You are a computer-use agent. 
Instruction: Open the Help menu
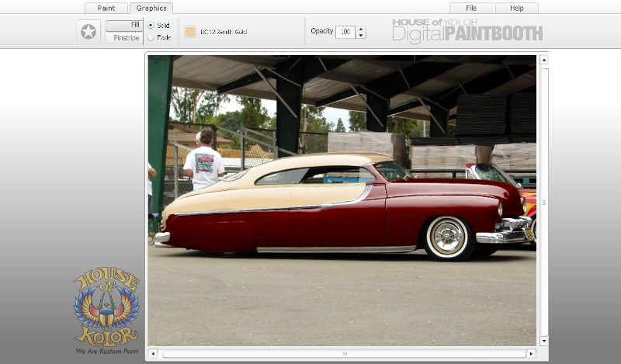515,8
